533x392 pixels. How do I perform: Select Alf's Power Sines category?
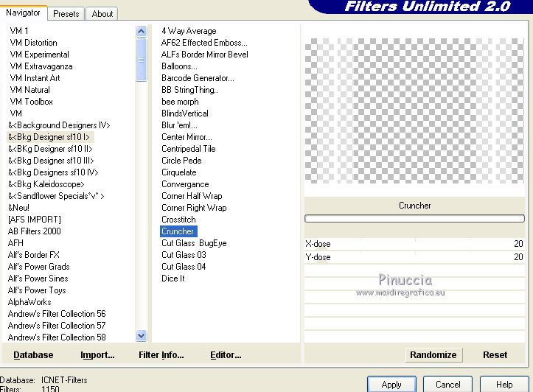[38, 279]
